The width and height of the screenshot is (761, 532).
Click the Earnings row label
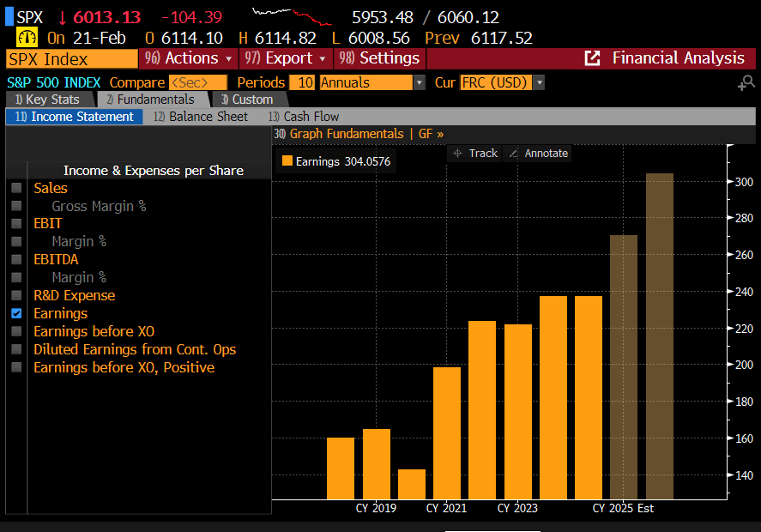tap(61, 313)
